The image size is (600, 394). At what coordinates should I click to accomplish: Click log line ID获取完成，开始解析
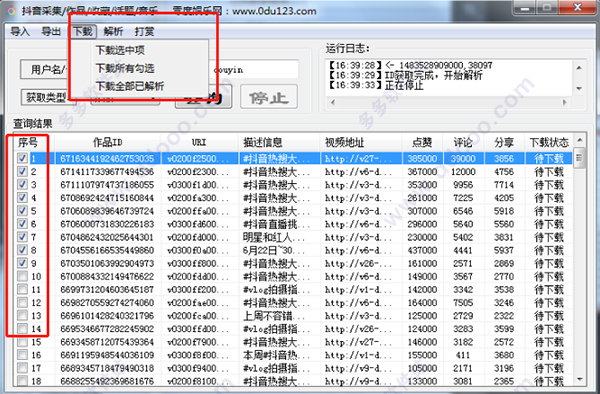[x=406, y=75]
